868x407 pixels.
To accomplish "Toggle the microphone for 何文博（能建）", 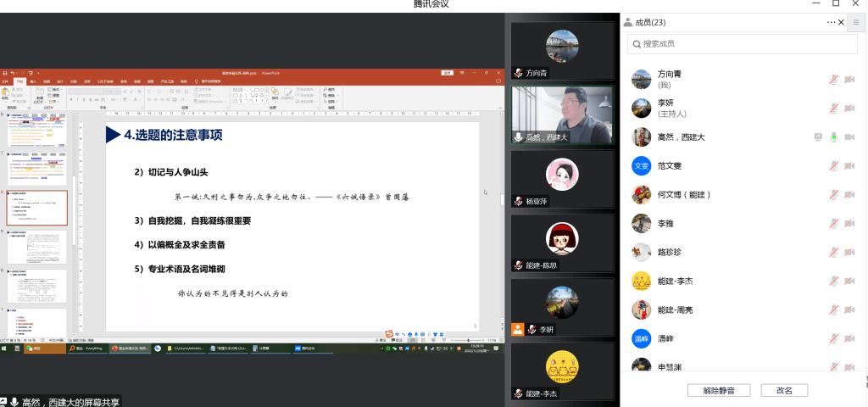I will [834, 195].
